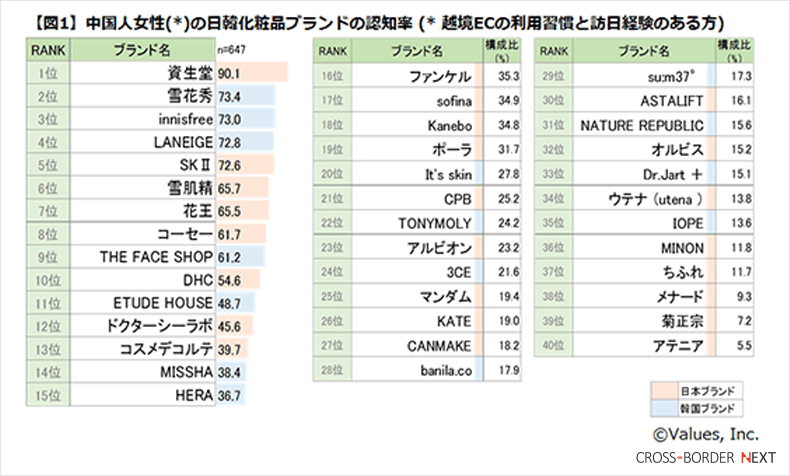Click the 73.4 value for 雪花秀

pos(229,97)
